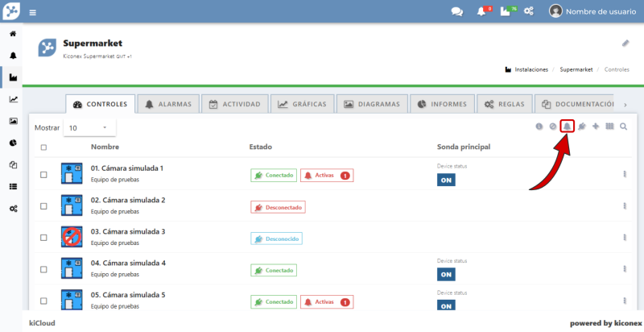
Task: Open the three-dot menu for Cámara simulada 1
Action: 625,174
